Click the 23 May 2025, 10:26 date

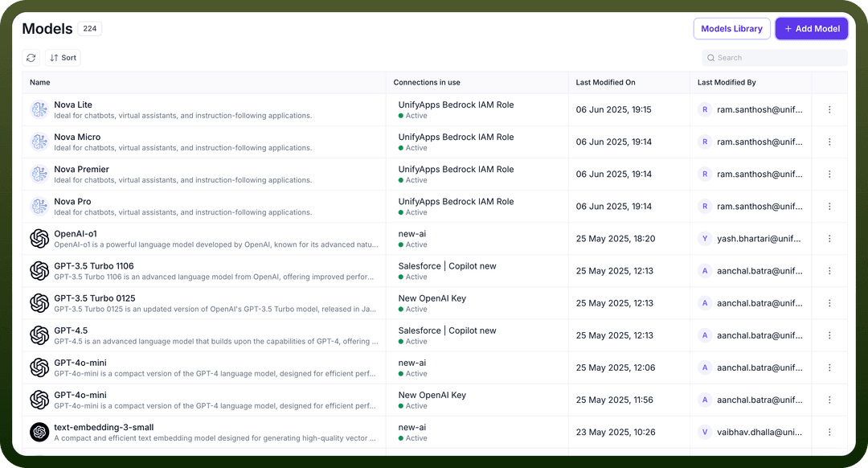pos(616,432)
